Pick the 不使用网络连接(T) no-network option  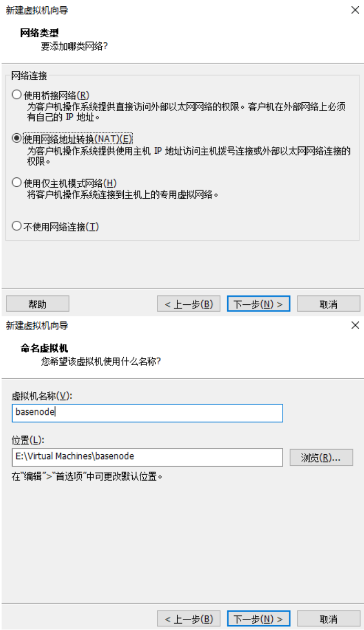(16, 227)
